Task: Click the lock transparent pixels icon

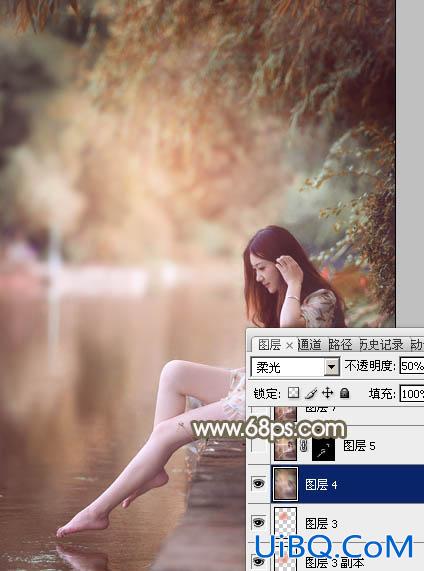Action: [x=293, y=393]
